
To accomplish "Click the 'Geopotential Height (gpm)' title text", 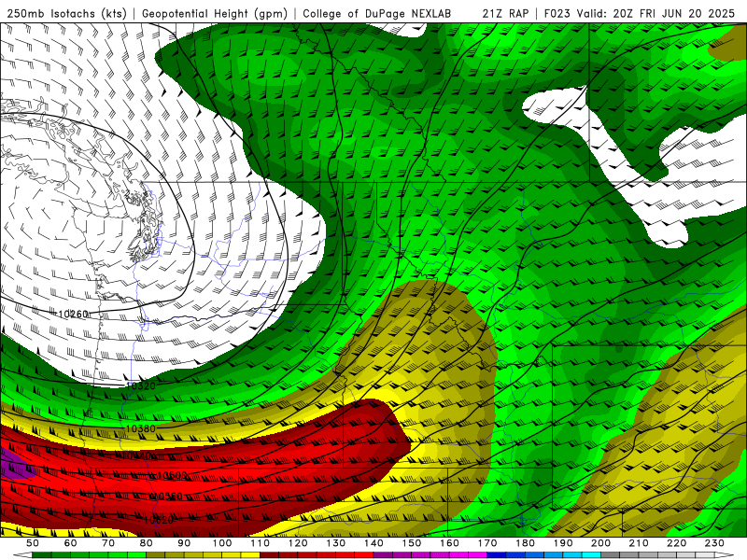I will pyautogui.click(x=215, y=13).
